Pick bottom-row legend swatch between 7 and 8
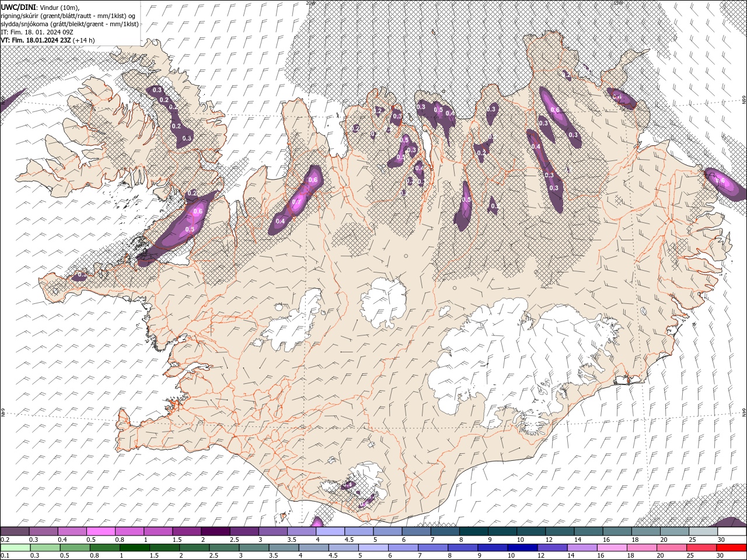The width and height of the screenshot is (747, 560). (x=433, y=547)
